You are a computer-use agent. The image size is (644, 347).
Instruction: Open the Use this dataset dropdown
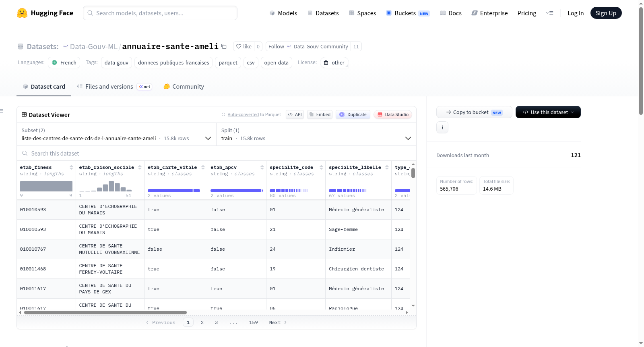coord(548,112)
